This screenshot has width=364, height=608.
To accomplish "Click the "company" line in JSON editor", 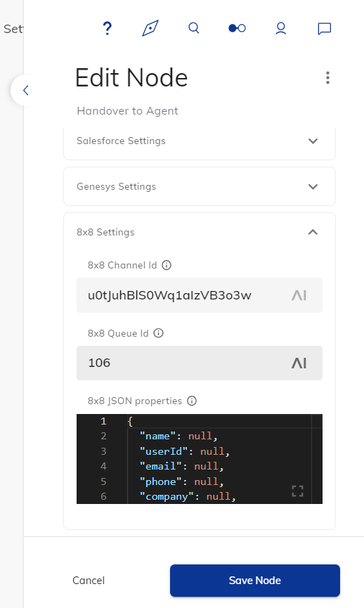I will click(x=188, y=496).
